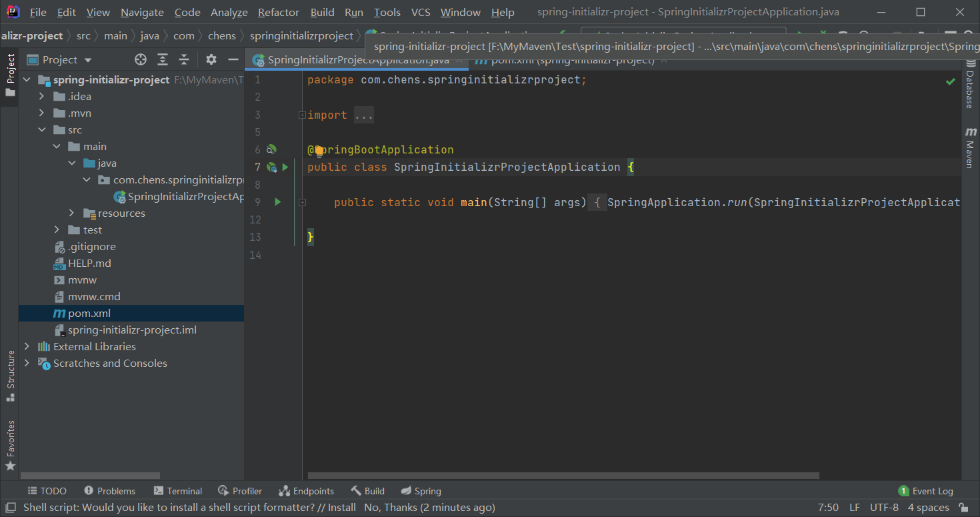Open Project panel settings gear
The height and width of the screenshot is (517, 980).
pyautogui.click(x=211, y=59)
